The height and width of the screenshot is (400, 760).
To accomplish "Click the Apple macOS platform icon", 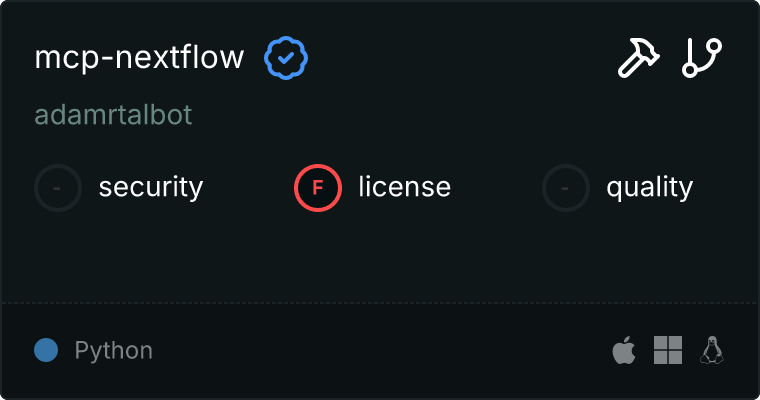I will click(624, 350).
